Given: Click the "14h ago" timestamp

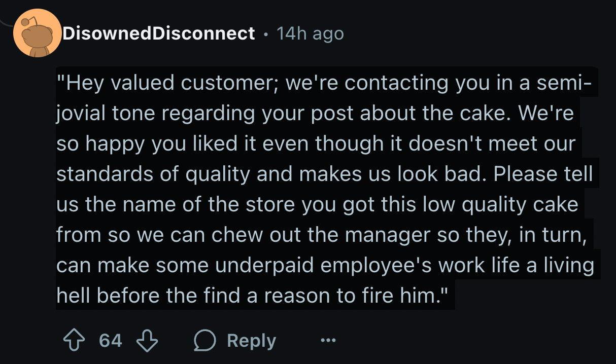Looking at the screenshot, I should point(310,34).
